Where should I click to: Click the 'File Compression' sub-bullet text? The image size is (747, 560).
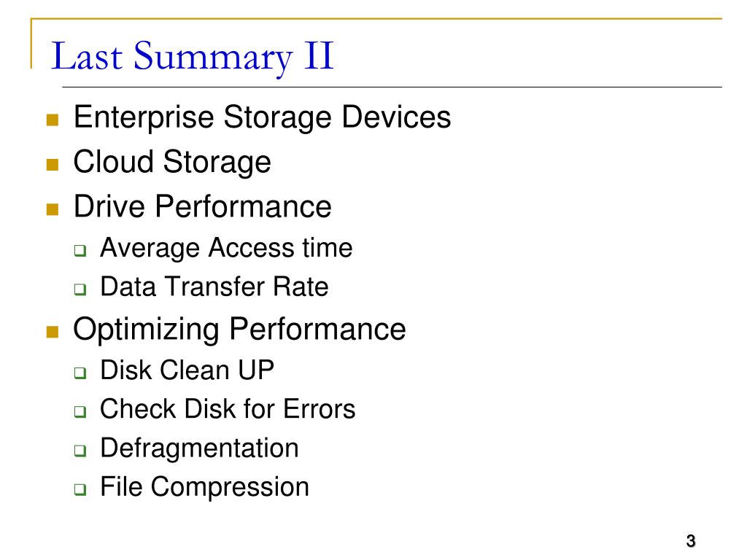point(205,487)
